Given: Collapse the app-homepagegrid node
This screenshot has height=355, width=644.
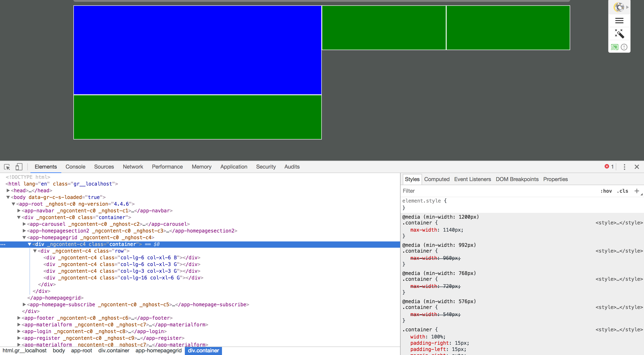Looking at the screenshot, I should pyautogui.click(x=24, y=237).
